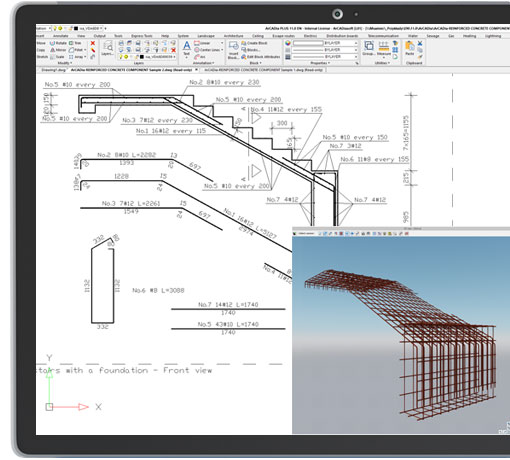Expand the Modify panel options
The width and height of the screenshot is (510, 460).
65,63
